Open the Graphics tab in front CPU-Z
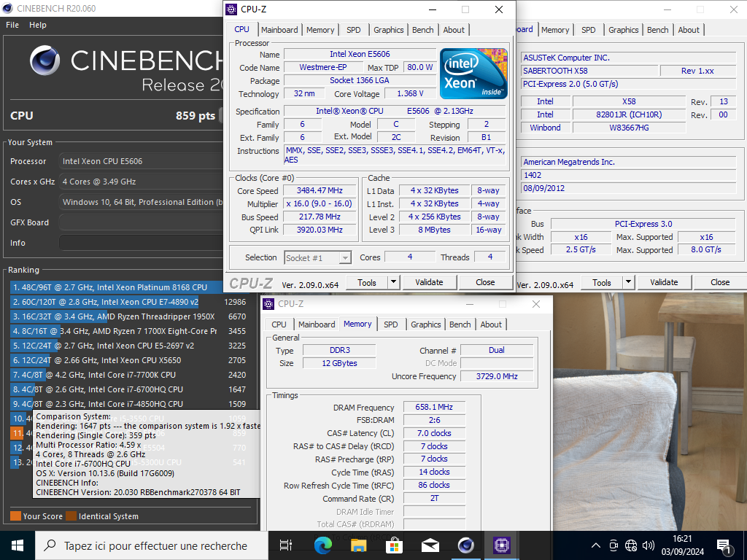Viewport: 747px width, 560px height. [388, 29]
